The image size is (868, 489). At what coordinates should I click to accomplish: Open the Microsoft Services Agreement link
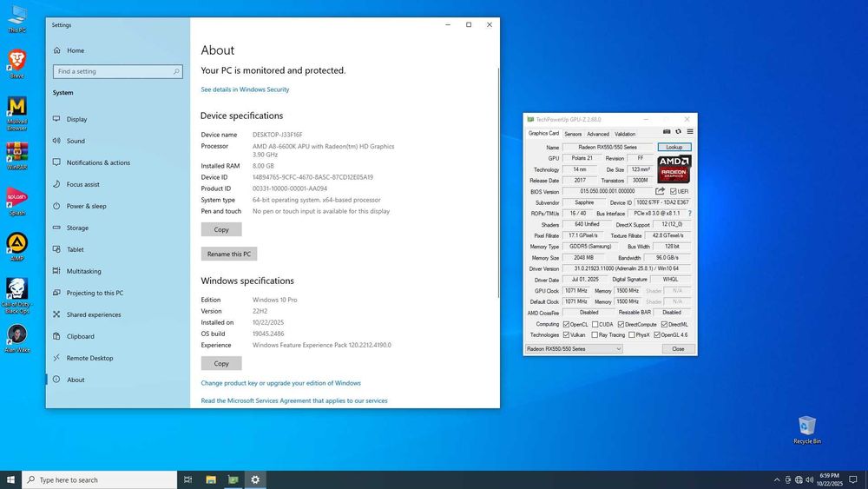click(294, 401)
